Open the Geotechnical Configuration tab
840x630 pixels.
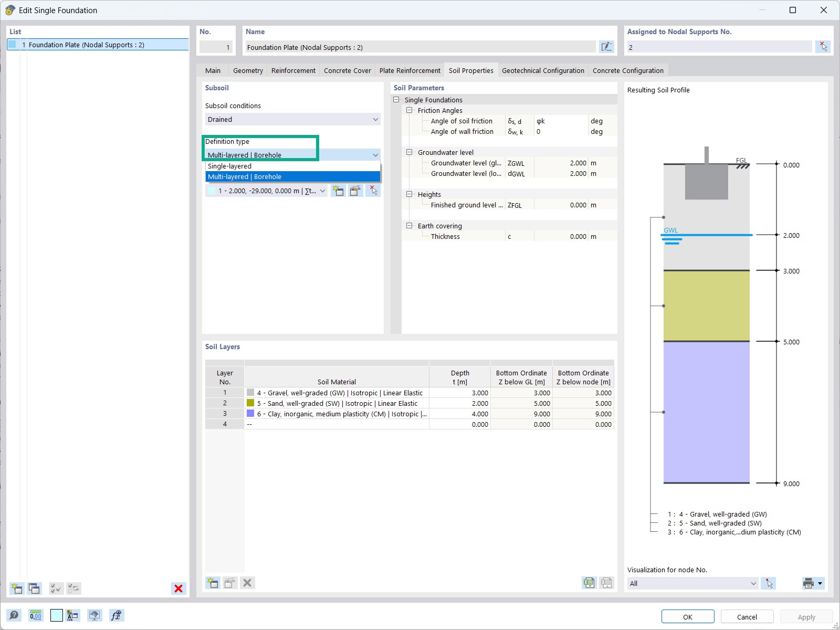point(543,70)
